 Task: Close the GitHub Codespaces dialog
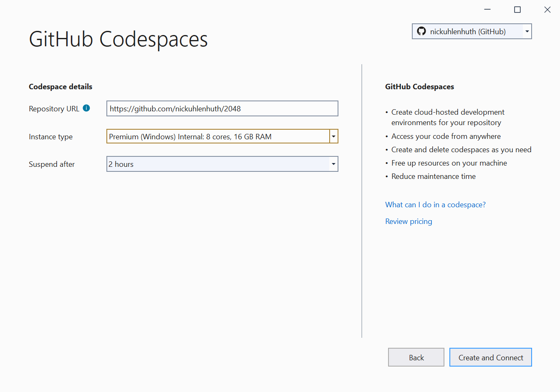547,10
